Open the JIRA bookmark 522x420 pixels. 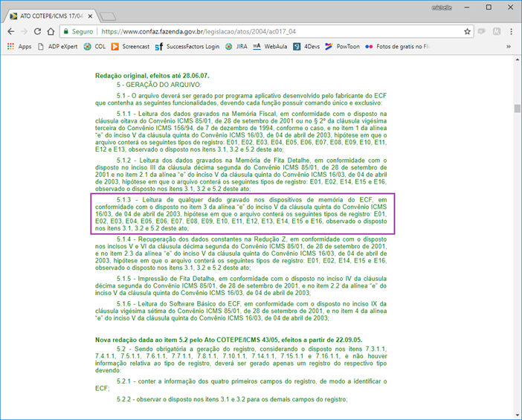click(236, 47)
